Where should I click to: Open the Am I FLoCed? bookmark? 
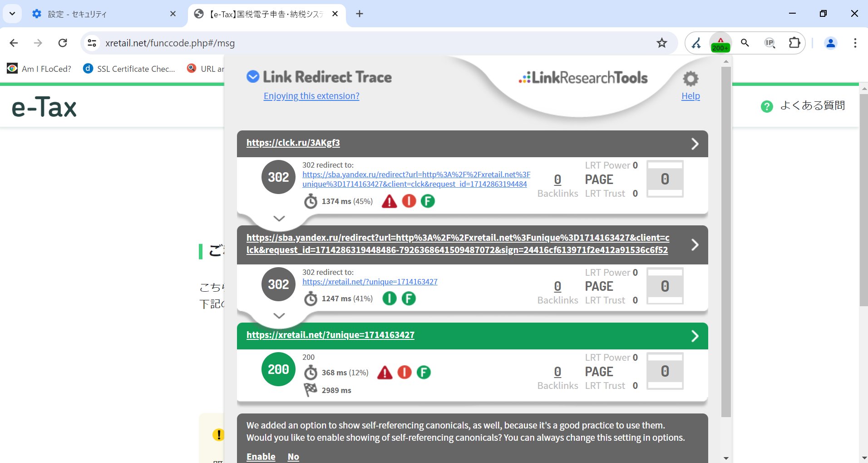[x=39, y=69]
